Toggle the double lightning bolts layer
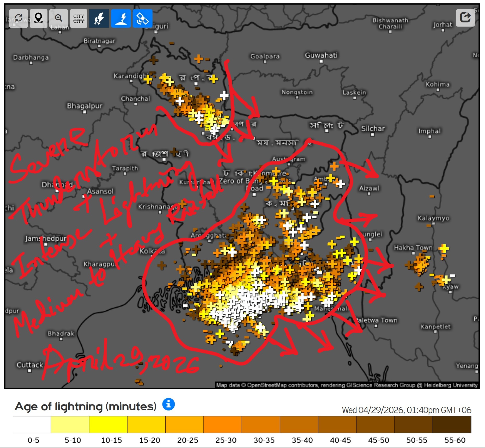The image size is (485, 448). (x=99, y=18)
